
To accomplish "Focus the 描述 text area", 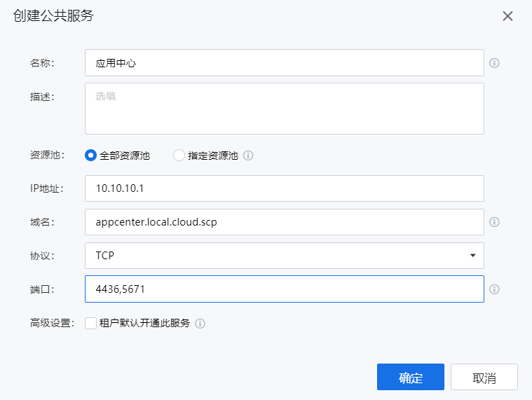I will pyautogui.click(x=284, y=109).
